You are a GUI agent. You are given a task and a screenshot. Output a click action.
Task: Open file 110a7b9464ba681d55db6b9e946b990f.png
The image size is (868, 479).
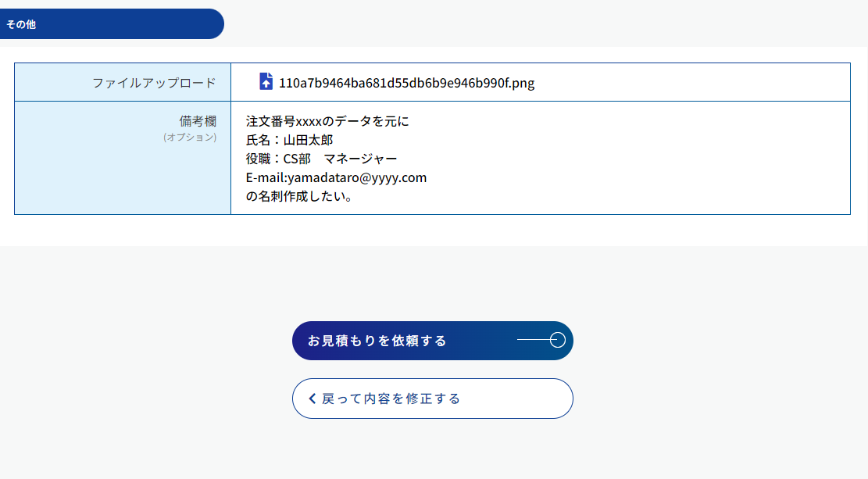coord(406,83)
